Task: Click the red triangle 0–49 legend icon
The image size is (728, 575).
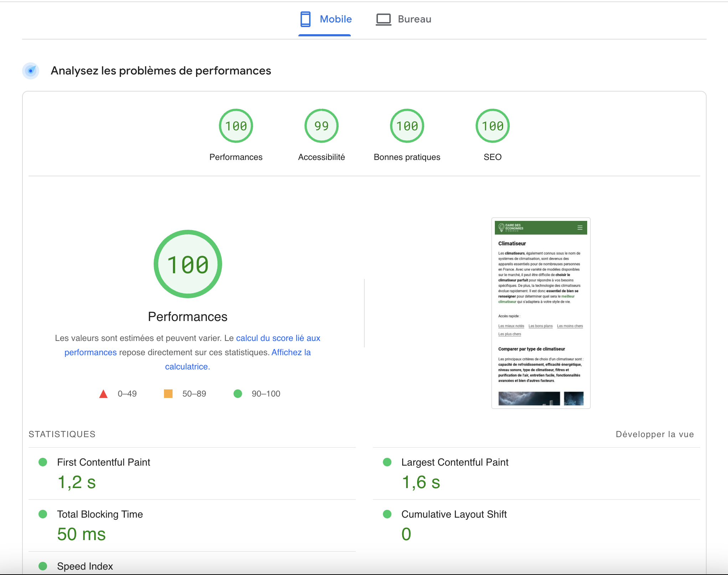Action: pos(103,394)
